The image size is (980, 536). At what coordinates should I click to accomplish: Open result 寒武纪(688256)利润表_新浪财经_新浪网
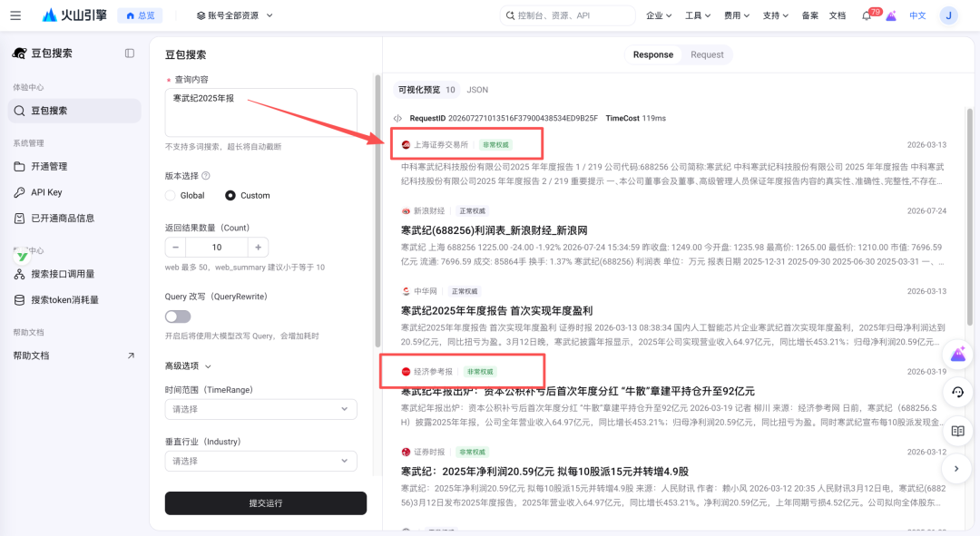tap(494, 230)
